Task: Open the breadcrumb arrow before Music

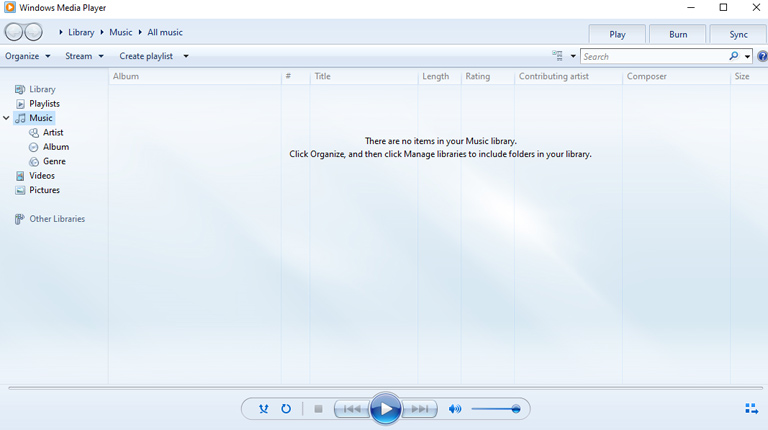Action: click(102, 32)
